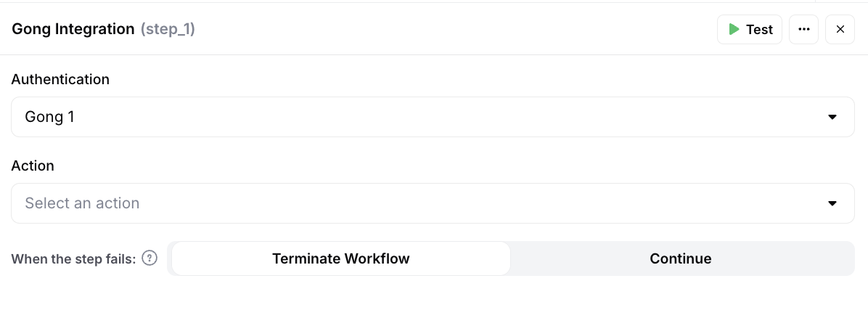Click the Action field label
This screenshot has width=868, height=318.
[x=33, y=166]
